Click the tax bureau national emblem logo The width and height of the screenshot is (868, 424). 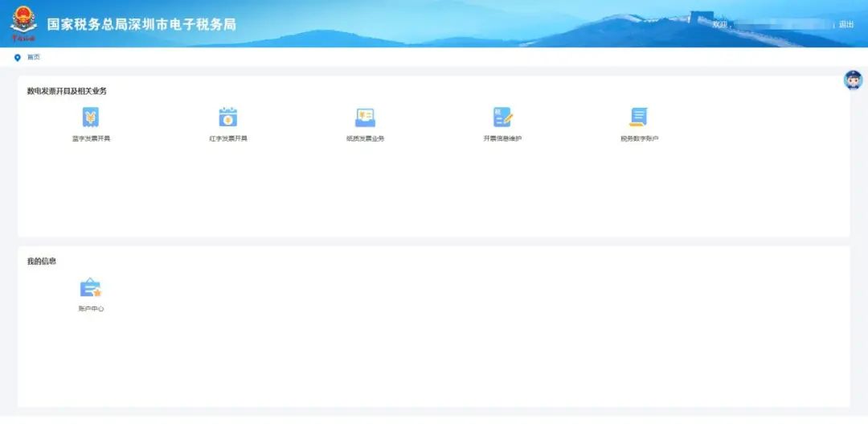24,23
